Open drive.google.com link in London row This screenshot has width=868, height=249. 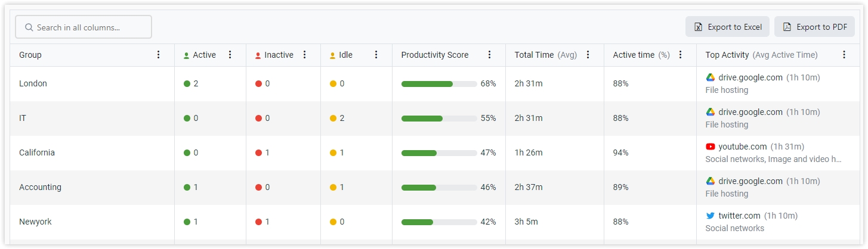pyautogui.click(x=750, y=77)
